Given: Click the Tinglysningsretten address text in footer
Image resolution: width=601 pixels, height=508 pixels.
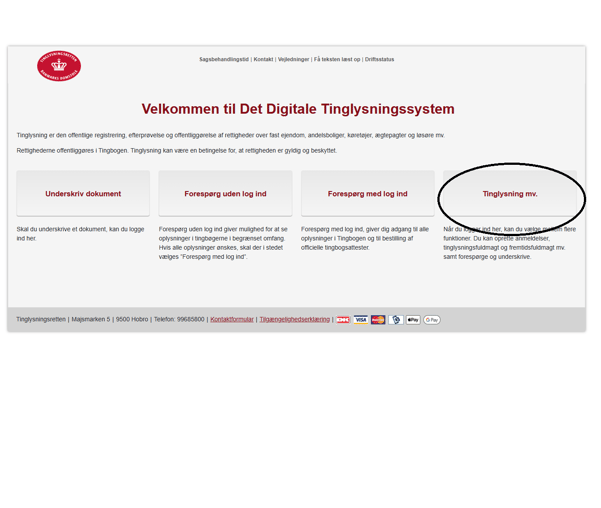Looking at the screenshot, I should [x=110, y=320].
